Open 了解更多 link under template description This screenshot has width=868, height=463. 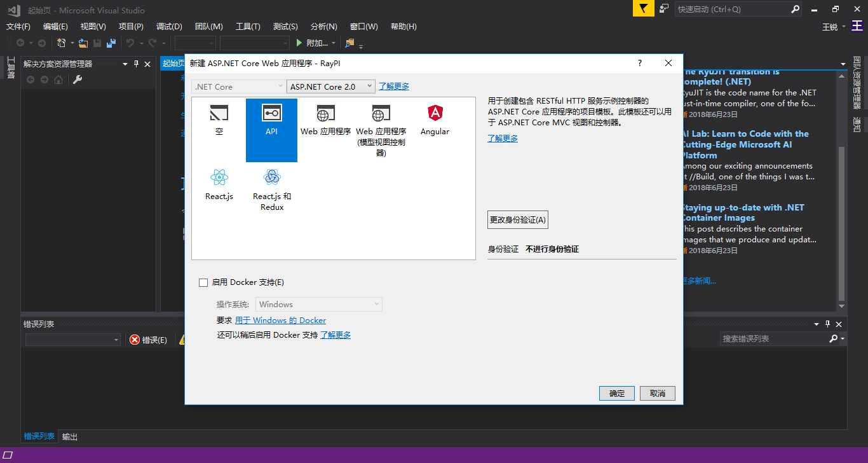point(503,138)
